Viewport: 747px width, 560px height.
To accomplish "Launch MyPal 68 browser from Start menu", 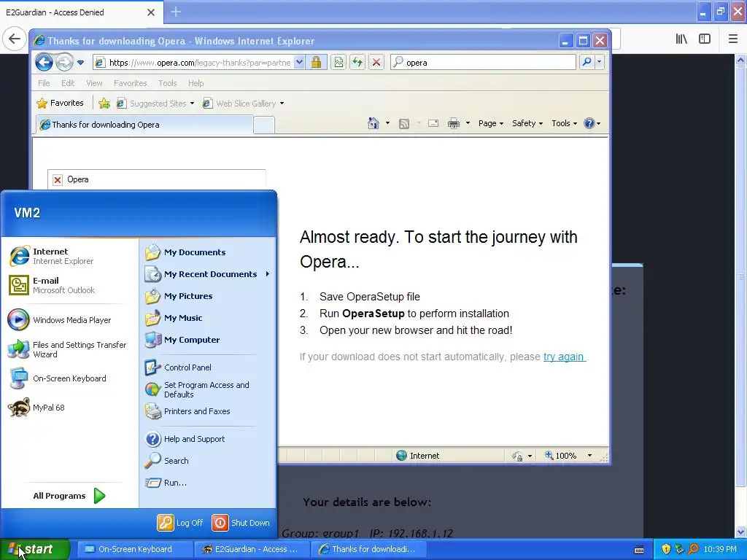I will point(69,408).
